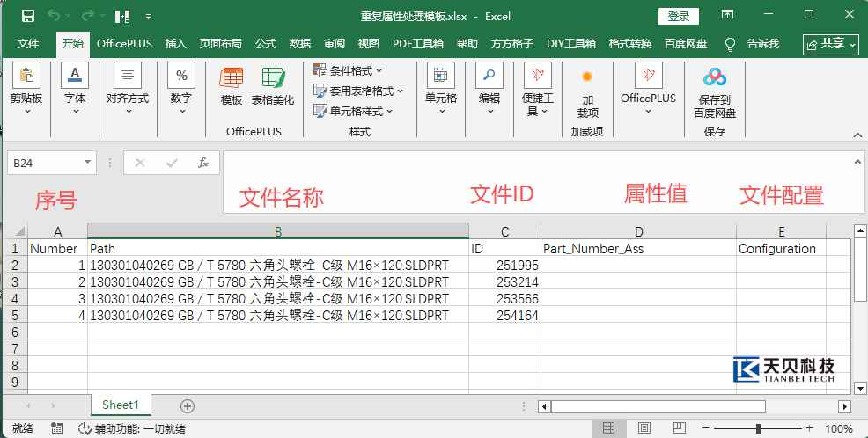Click the 告诉我 lightbulb icon
Screen dimensions: 868x438
point(731,44)
